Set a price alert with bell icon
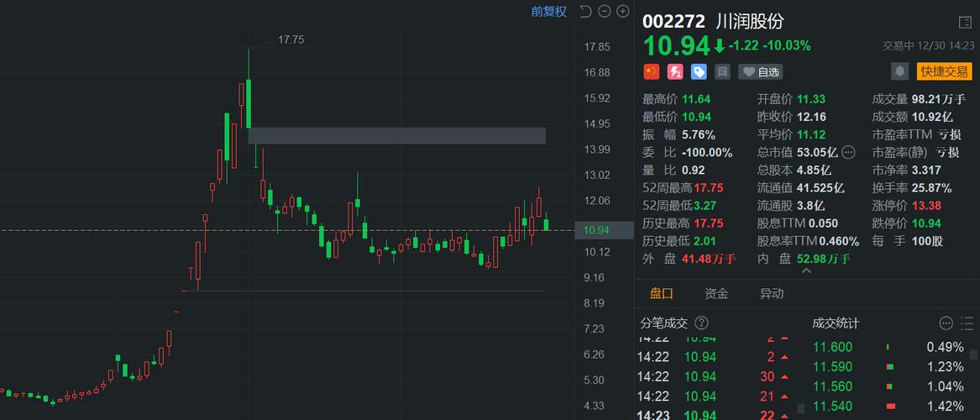 pos(900,71)
